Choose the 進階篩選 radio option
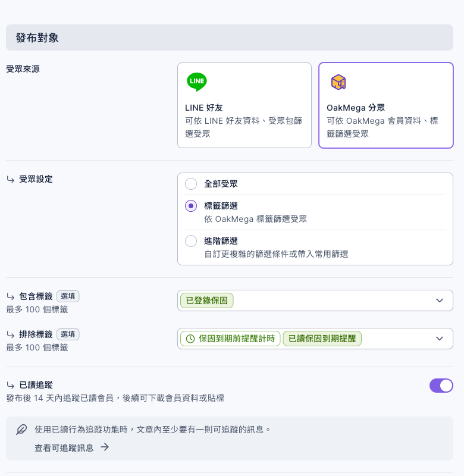 191,241
